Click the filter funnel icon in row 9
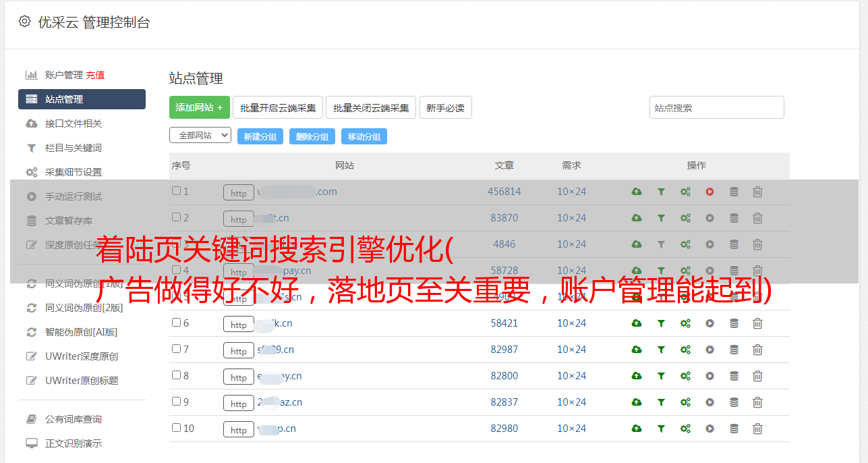868x463 pixels. (661, 402)
